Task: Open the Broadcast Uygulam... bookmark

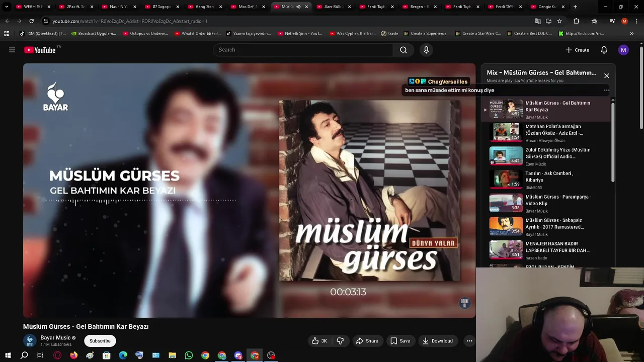Action: (x=94, y=34)
